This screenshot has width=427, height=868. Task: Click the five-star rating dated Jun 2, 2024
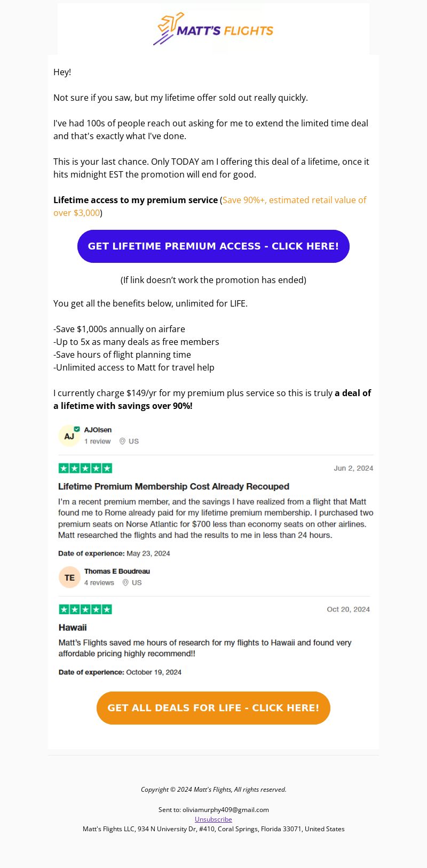tap(85, 468)
